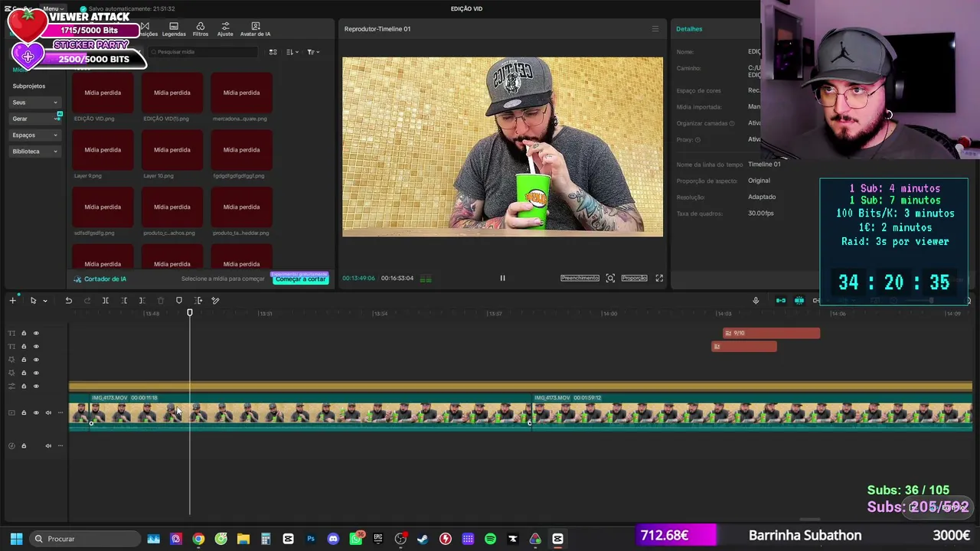Open the Avatar de IA panel
The image size is (980, 551).
click(x=255, y=29)
